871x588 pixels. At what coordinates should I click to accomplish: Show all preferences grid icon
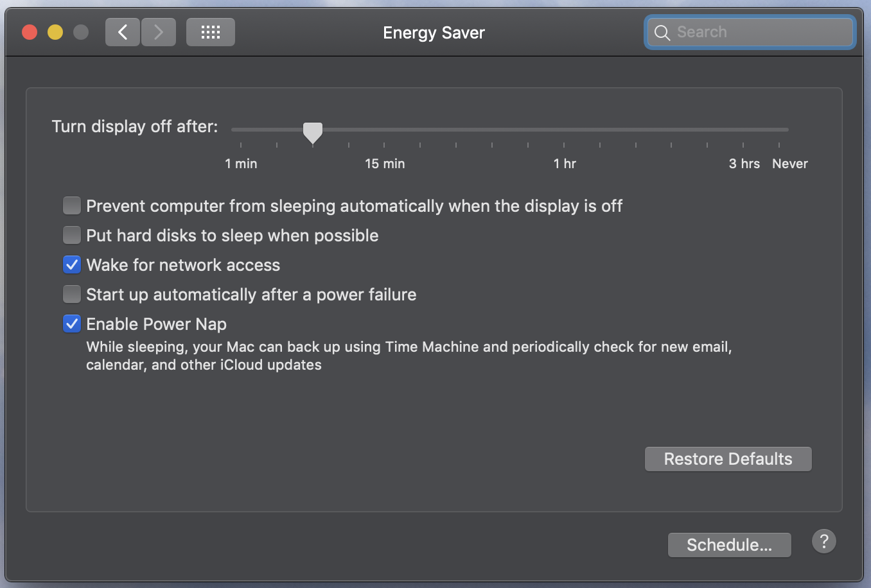tap(210, 32)
